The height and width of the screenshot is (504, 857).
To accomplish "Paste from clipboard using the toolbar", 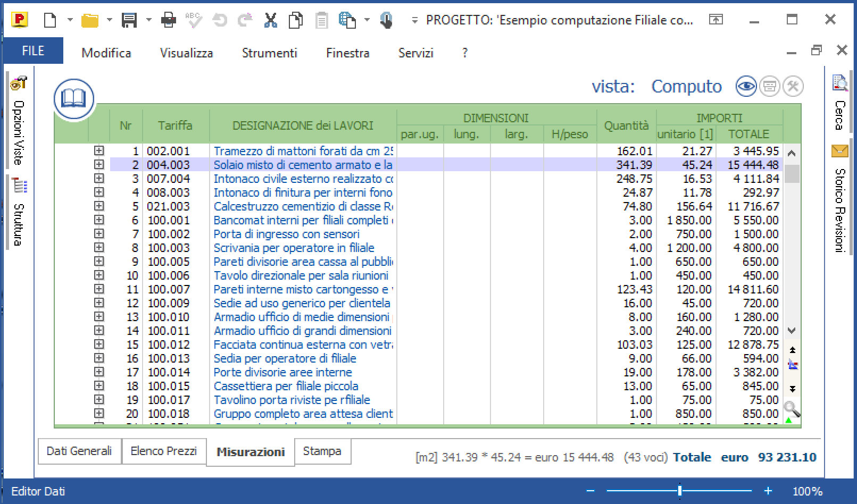I will pos(322,20).
